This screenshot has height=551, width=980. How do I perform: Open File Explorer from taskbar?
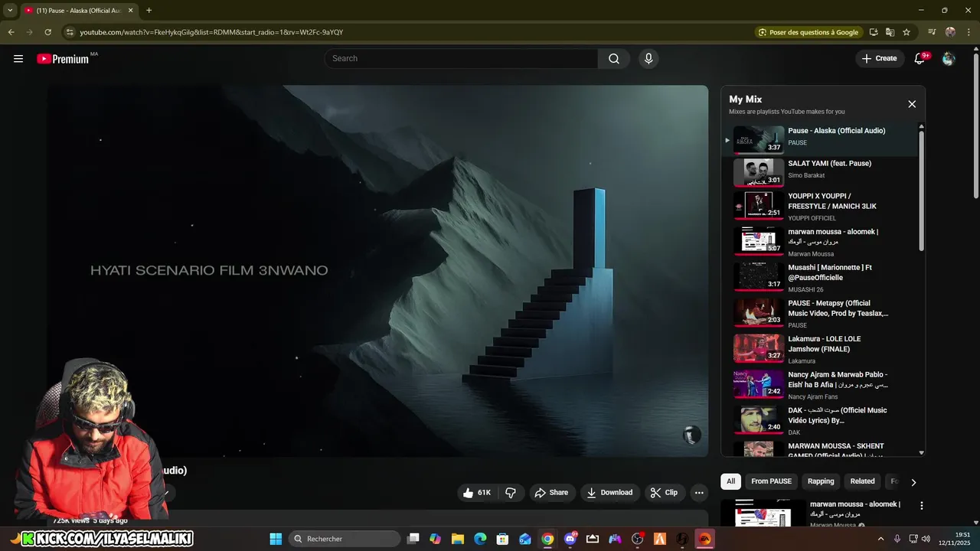point(458,539)
